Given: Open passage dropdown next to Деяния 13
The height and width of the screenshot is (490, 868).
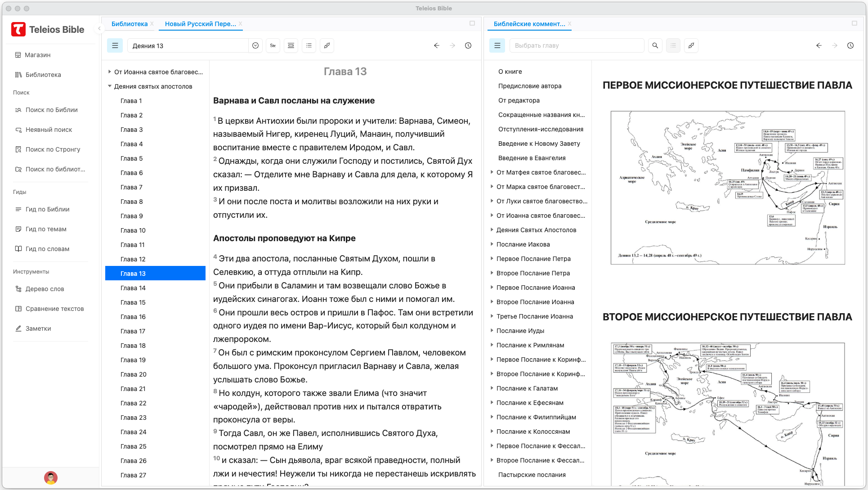Looking at the screenshot, I should 255,45.
